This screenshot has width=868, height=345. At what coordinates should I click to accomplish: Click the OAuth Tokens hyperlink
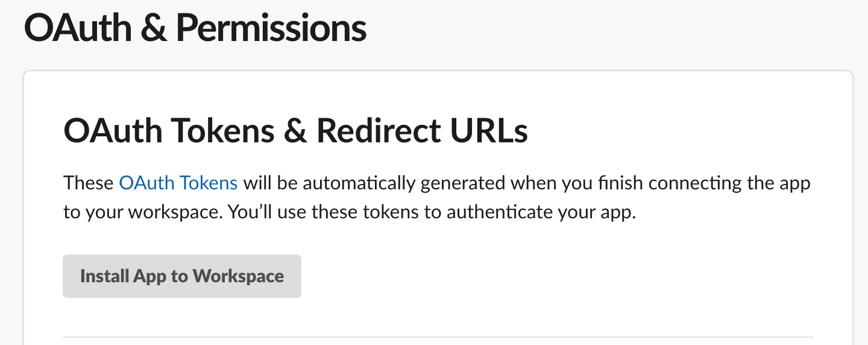(x=178, y=183)
